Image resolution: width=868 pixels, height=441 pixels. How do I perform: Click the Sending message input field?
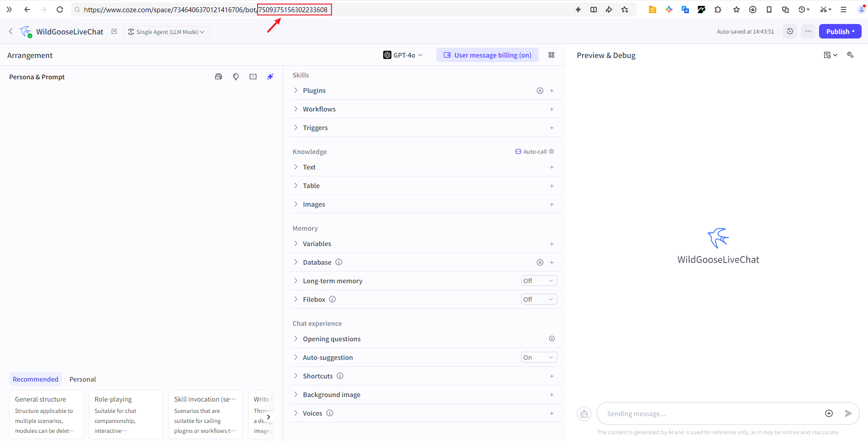click(712, 414)
